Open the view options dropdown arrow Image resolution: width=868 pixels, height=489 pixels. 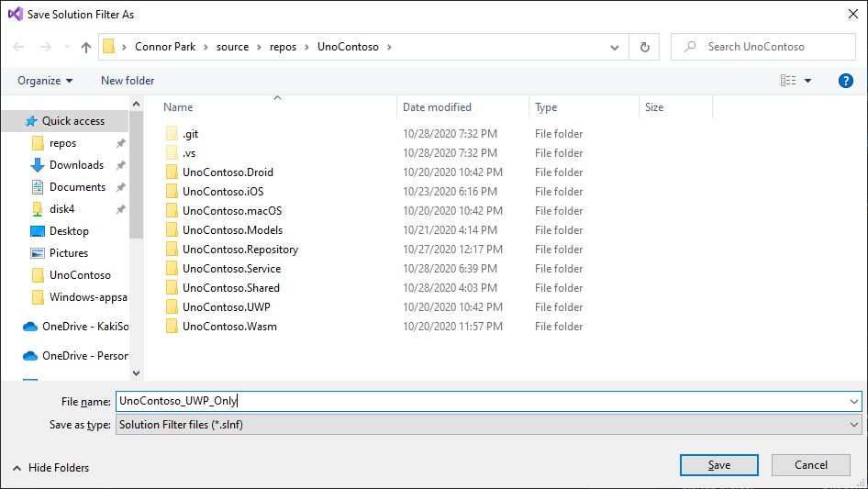(x=807, y=81)
